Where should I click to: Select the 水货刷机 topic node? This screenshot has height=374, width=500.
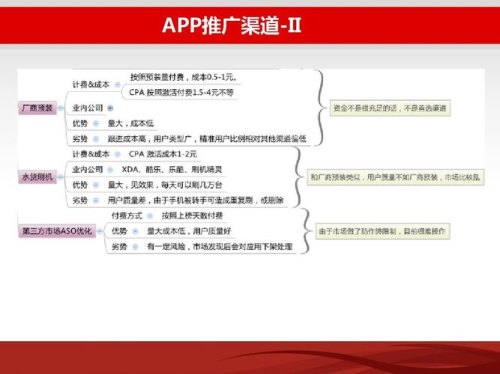tap(37, 177)
